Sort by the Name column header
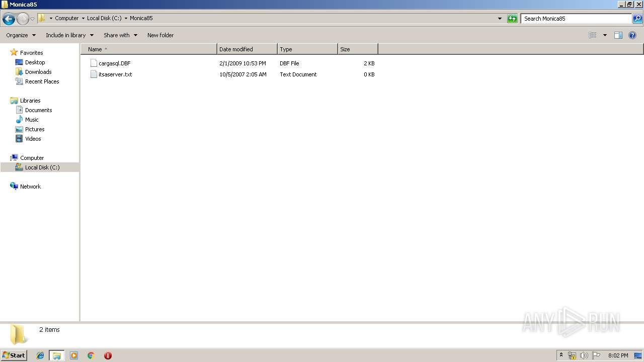This screenshot has width=644, height=362. [148, 49]
